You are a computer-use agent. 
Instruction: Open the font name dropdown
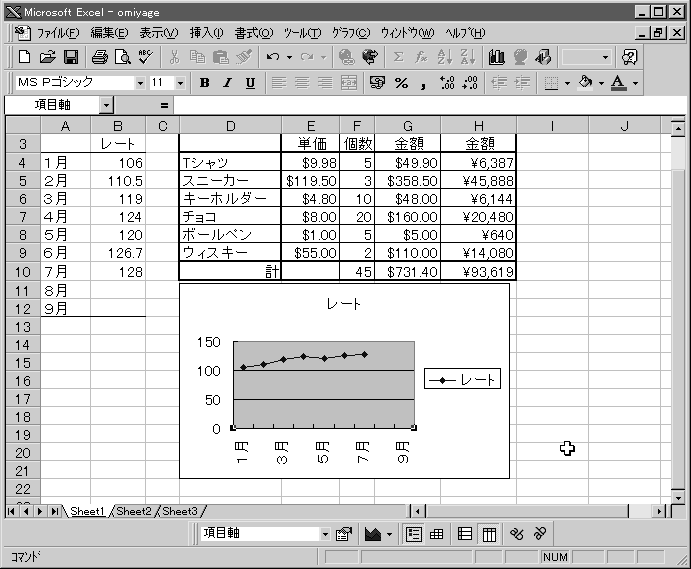point(140,83)
